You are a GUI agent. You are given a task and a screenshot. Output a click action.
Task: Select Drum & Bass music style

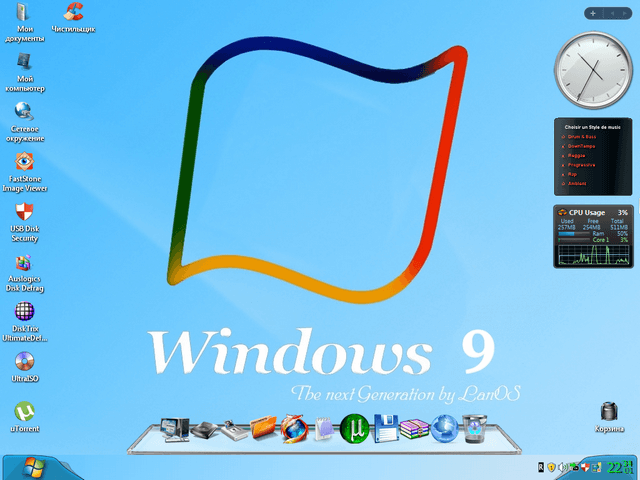point(582,136)
